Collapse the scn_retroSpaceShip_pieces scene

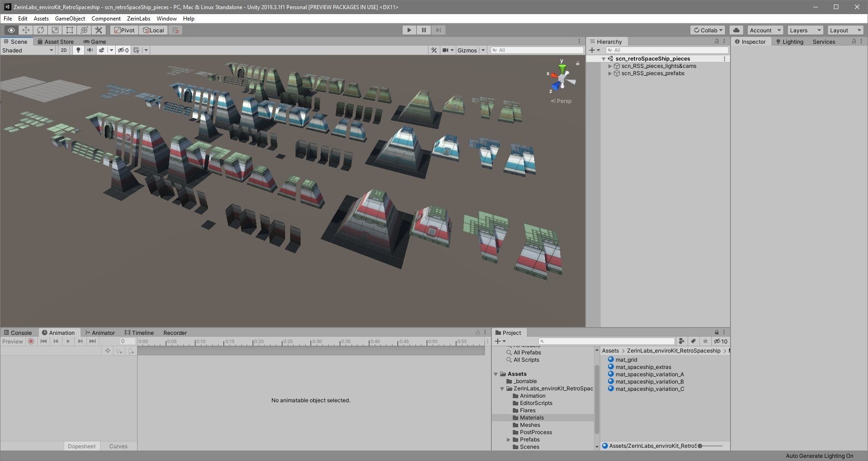point(603,59)
